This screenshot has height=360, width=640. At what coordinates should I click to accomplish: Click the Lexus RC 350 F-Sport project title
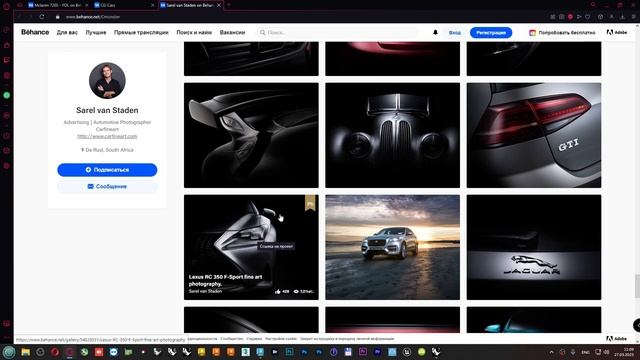[225, 280]
